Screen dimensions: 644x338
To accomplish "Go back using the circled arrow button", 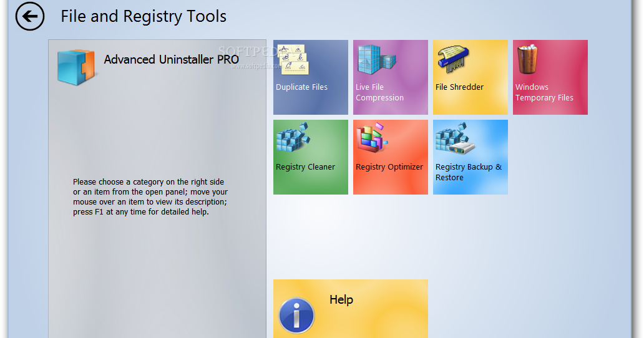I will pos(30,16).
